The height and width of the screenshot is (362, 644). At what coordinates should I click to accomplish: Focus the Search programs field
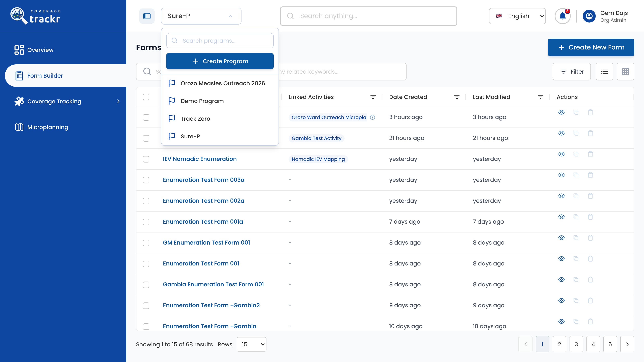coord(220,40)
